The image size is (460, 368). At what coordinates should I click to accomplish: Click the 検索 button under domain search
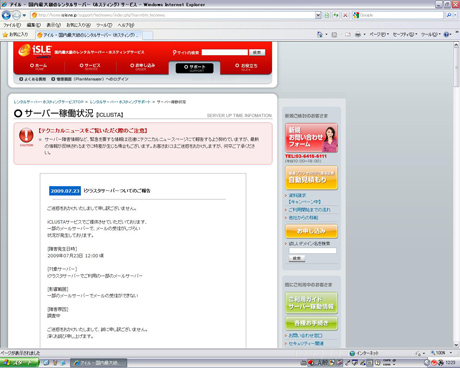(297, 258)
